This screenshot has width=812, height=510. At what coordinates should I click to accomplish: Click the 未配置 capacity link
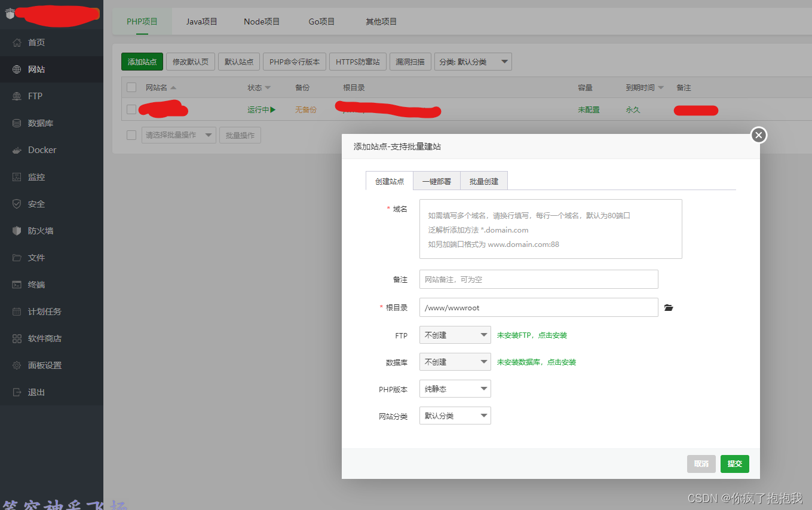tap(589, 110)
